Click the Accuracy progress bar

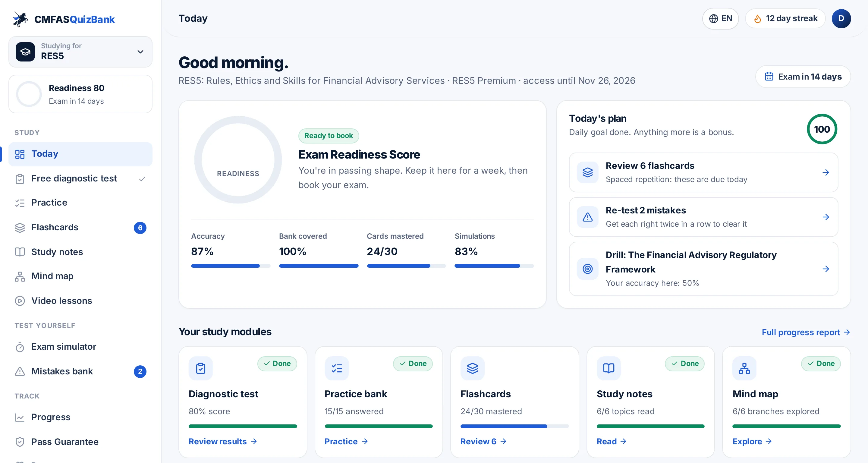point(231,266)
